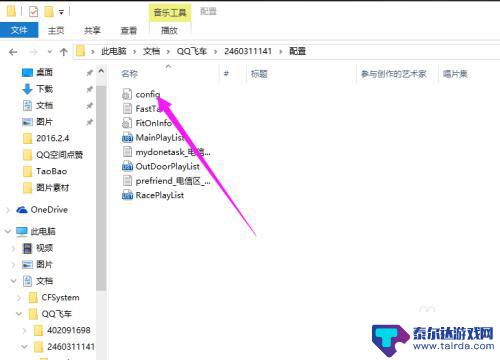Screen dimensions: 500x360
Task: Collapse the 此电脑 tree node
Action: (8, 231)
